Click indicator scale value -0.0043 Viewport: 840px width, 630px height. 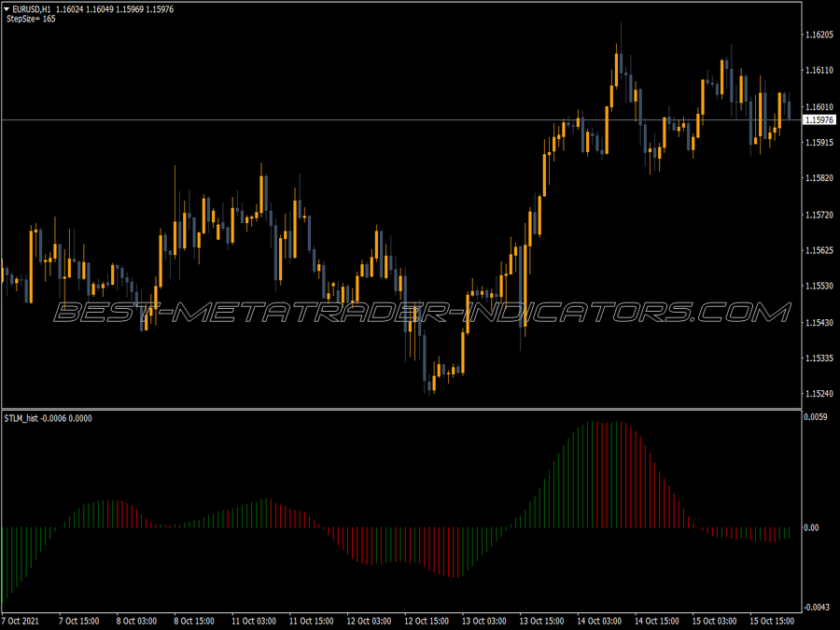pyautogui.click(x=816, y=607)
